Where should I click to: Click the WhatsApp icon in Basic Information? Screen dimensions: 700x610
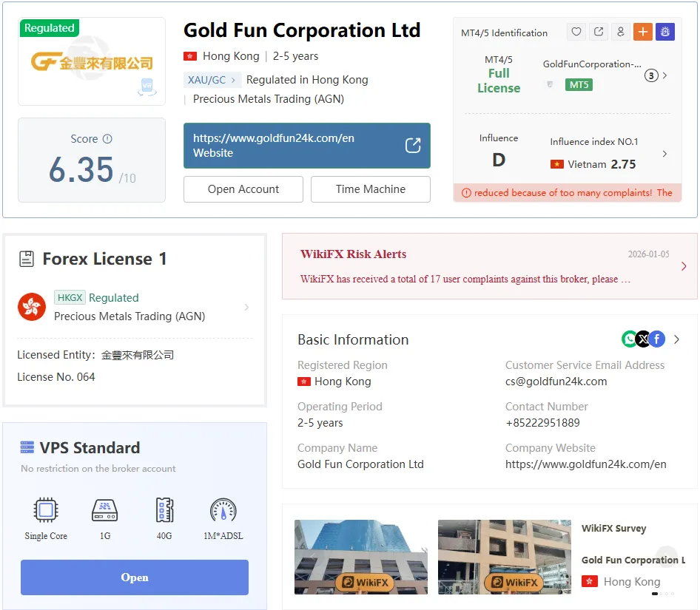click(x=629, y=339)
